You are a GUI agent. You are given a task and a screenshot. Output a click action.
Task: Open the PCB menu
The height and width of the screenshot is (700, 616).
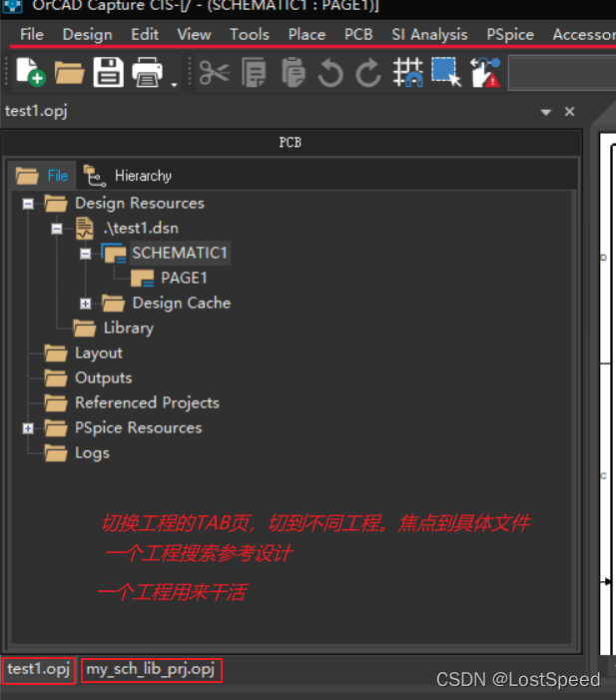[358, 34]
